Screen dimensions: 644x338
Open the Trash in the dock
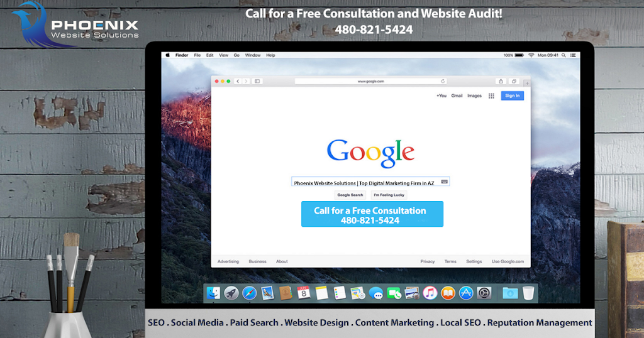(x=528, y=293)
